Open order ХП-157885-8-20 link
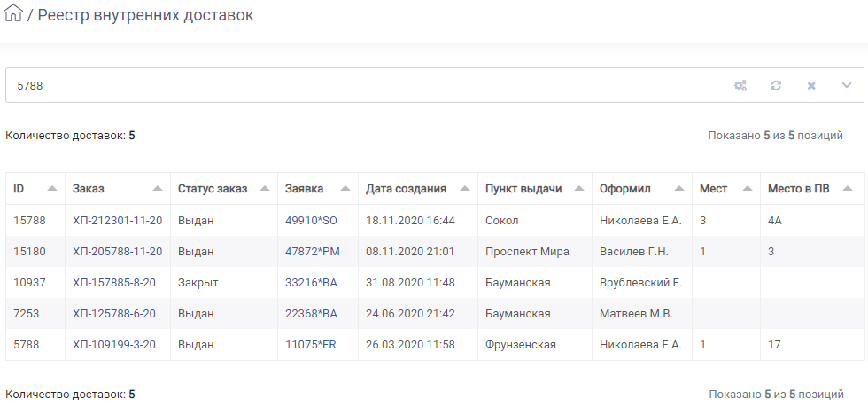 coord(114,283)
